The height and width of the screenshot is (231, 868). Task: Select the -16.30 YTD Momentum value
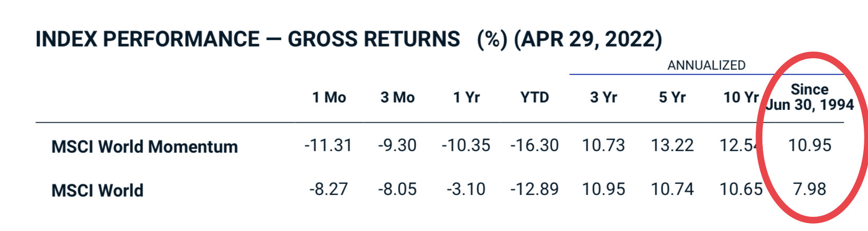coord(534,145)
